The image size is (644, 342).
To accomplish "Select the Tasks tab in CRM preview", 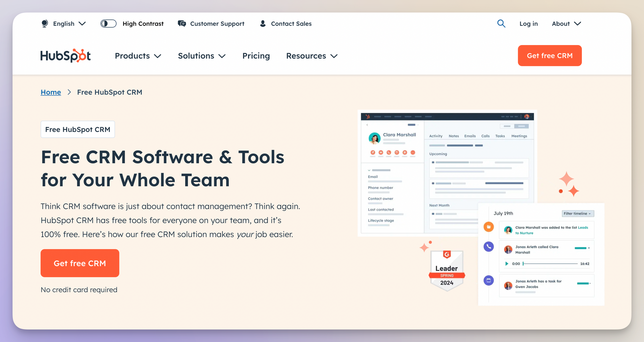I will [500, 136].
